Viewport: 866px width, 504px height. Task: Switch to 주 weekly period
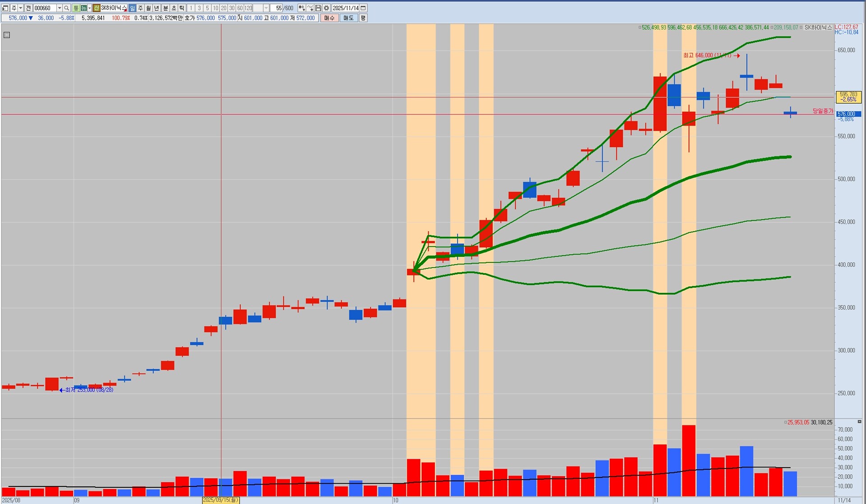[x=140, y=8]
